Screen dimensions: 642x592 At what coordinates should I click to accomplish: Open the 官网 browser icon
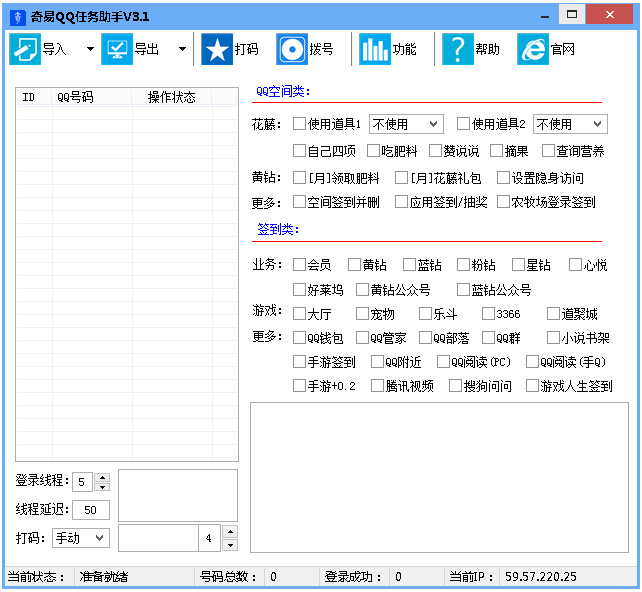(532, 49)
